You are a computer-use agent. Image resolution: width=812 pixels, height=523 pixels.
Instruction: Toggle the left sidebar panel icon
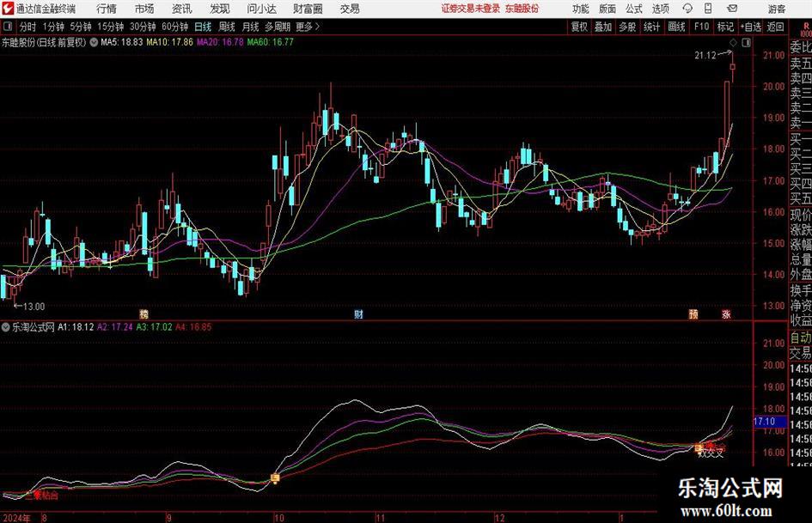(x=7, y=27)
